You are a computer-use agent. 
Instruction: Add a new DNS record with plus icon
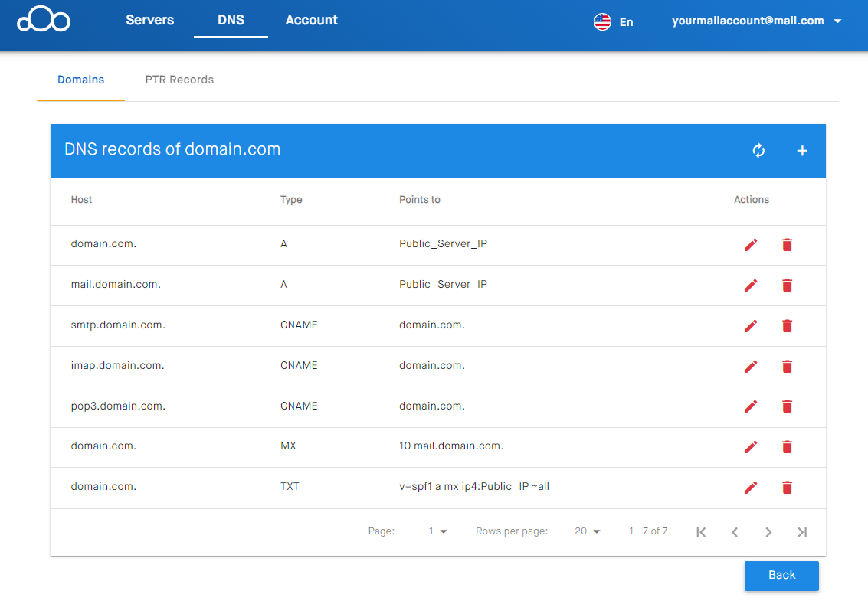pyautogui.click(x=802, y=151)
